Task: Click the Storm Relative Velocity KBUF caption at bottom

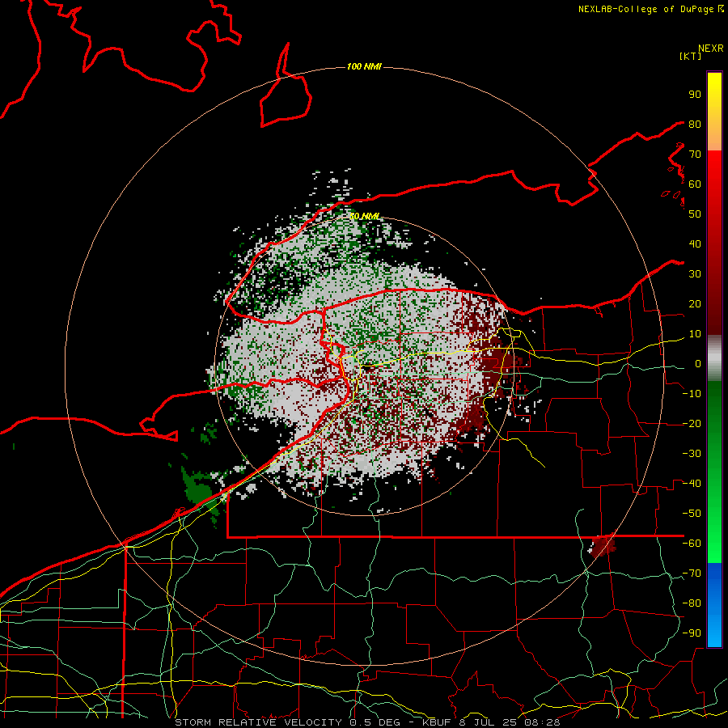Action: pyautogui.click(x=367, y=722)
